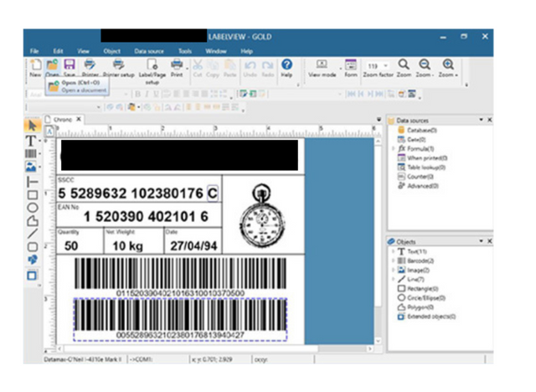The image size is (536, 392).
Task: Select the Rounded rectangle tool
Action: 33,246
